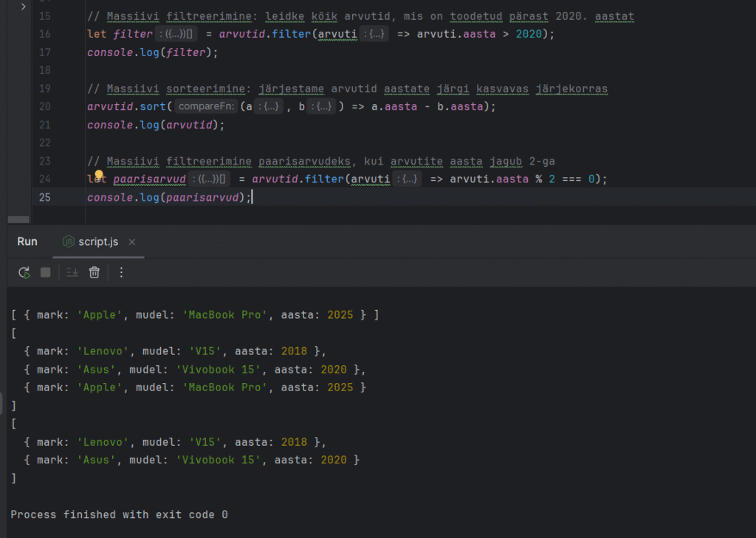Click the Scroll to End icon
The image size is (756, 538).
(x=72, y=272)
